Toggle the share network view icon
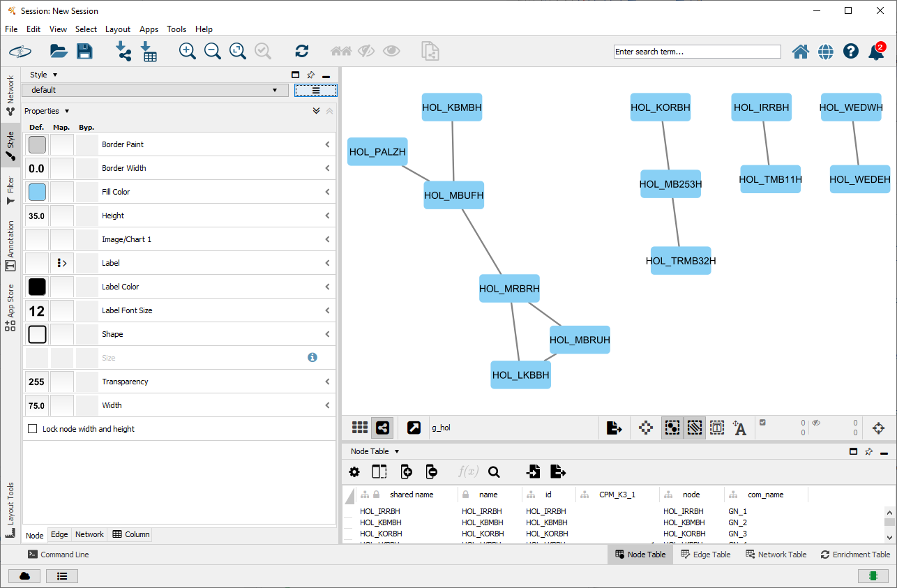 [x=382, y=428]
